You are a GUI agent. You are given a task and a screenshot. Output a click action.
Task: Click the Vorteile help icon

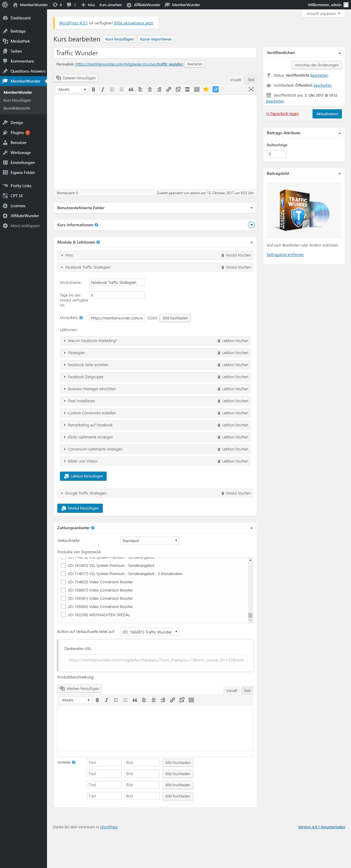[74, 762]
